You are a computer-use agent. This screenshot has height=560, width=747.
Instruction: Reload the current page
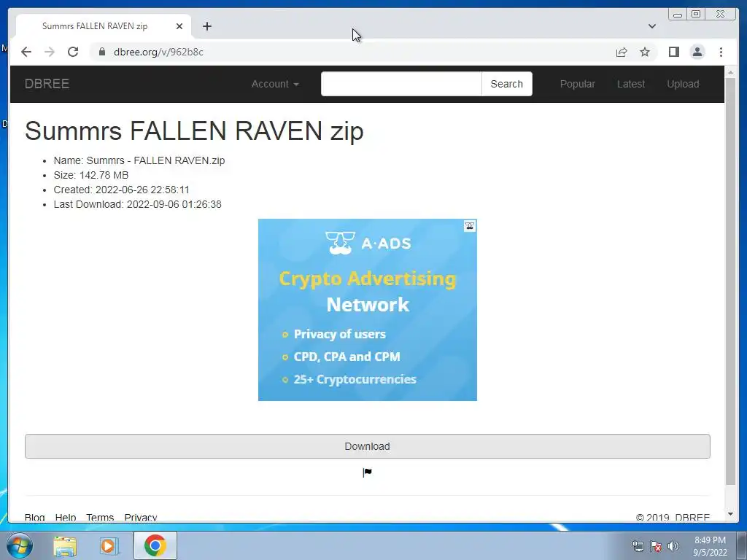coord(73,52)
